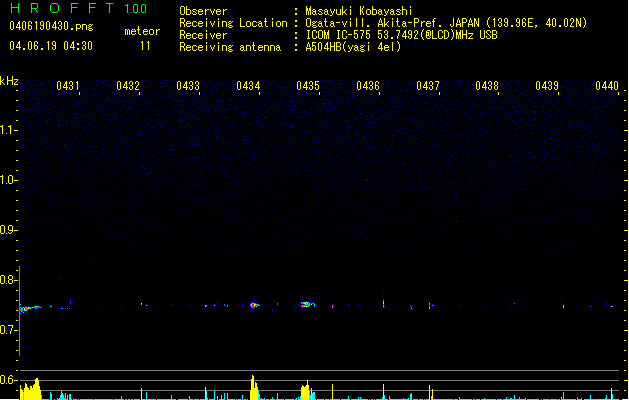Click the 0432 time marker
The width and height of the screenshot is (629, 400).
coord(128,86)
